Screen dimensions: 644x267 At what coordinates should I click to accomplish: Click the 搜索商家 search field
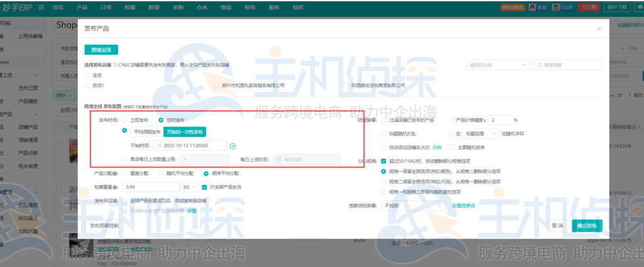click(568, 65)
